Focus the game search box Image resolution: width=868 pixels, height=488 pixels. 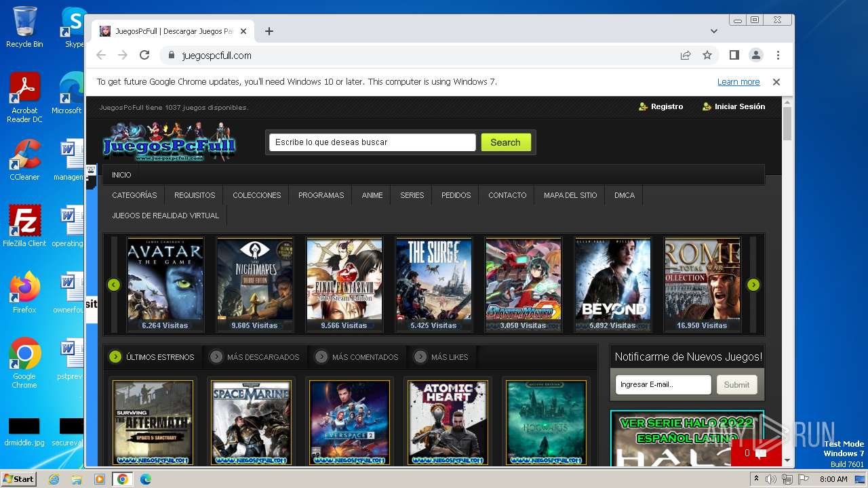coord(372,142)
